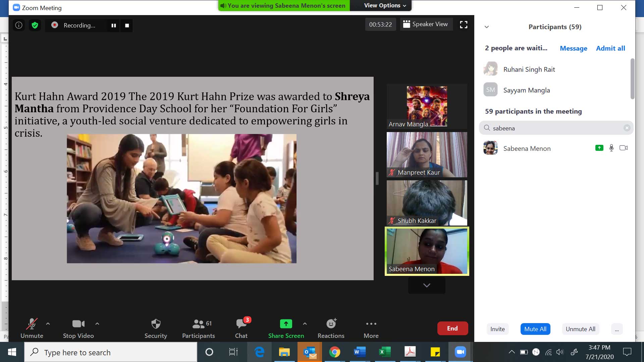Enter full screen mode

464,24
